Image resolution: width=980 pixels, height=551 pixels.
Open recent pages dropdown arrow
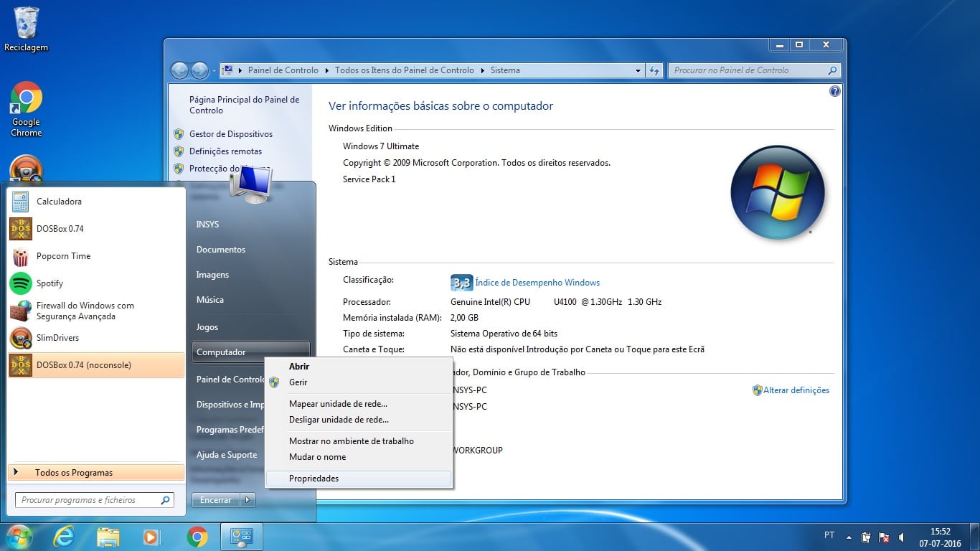[x=214, y=71]
